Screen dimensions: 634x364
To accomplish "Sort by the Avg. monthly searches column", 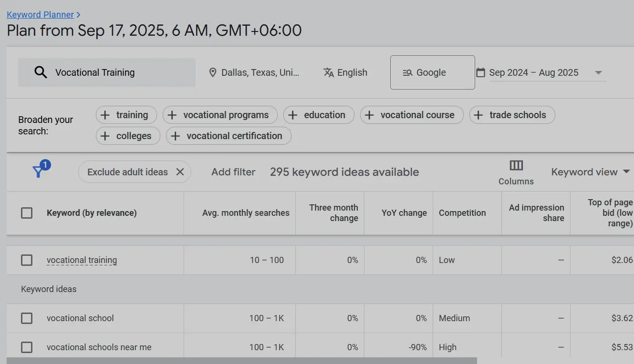I will (x=245, y=212).
